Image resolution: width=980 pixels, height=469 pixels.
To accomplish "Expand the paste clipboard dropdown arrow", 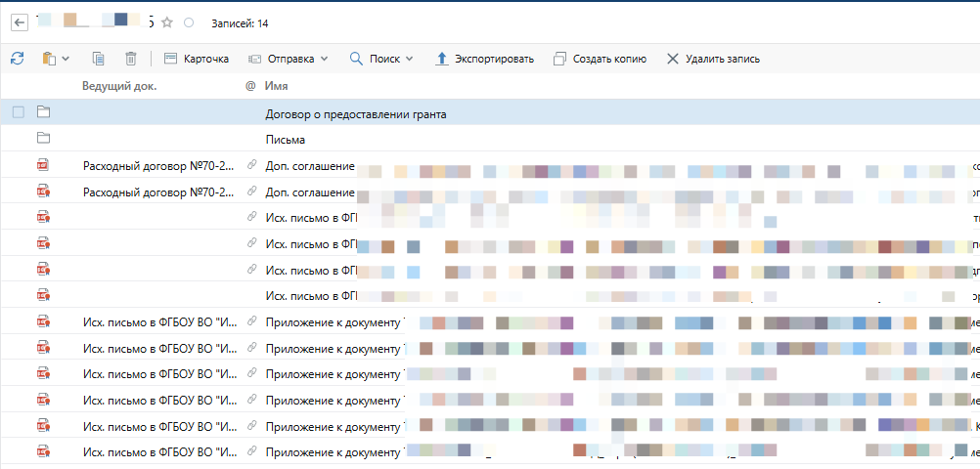I will pos(66,59).
